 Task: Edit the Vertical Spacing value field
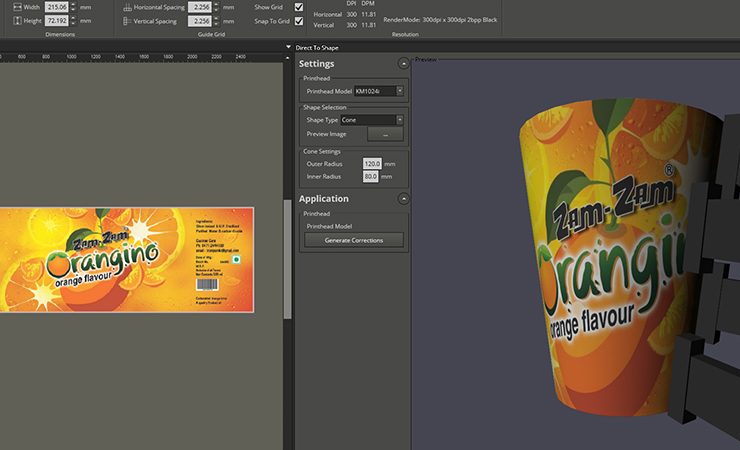pyautogui.click(x=200, y=21)
